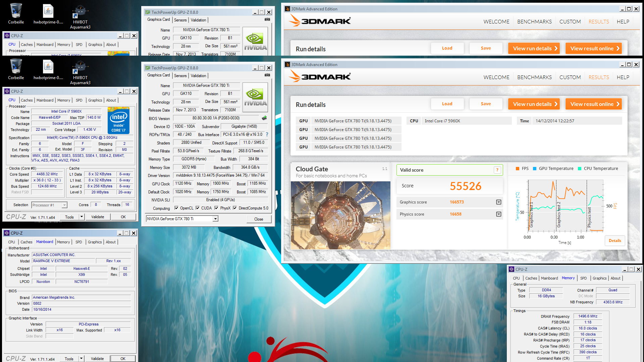Switch to SPD tab in CPU-Z Memory window

point(583,278)
